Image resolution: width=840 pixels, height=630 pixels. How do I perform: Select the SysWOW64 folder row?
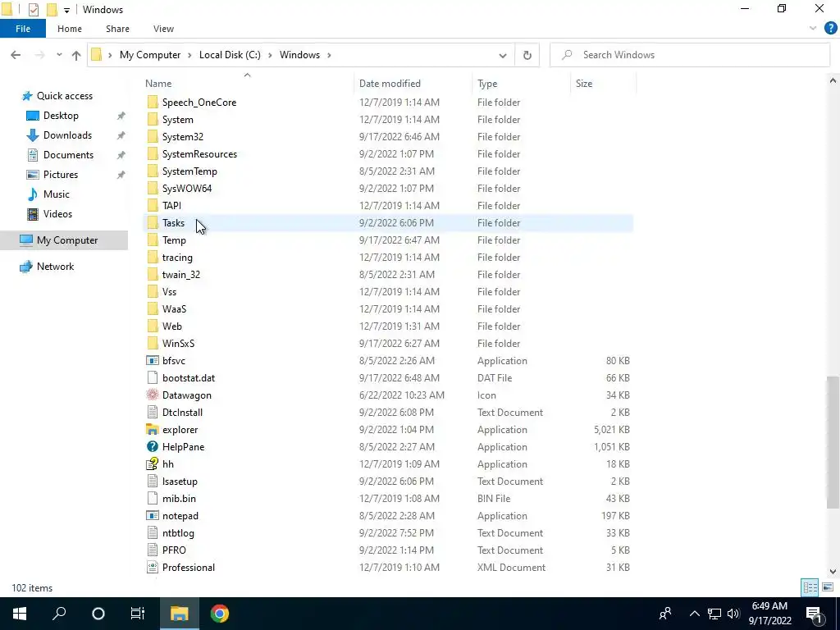pyautogui.click(x=388, y=189)
